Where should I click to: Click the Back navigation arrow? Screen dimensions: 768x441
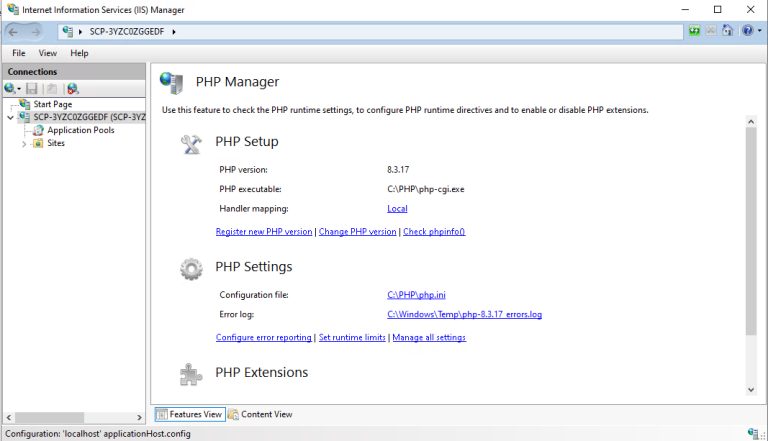pyautogui.click(x=13, y=32)
